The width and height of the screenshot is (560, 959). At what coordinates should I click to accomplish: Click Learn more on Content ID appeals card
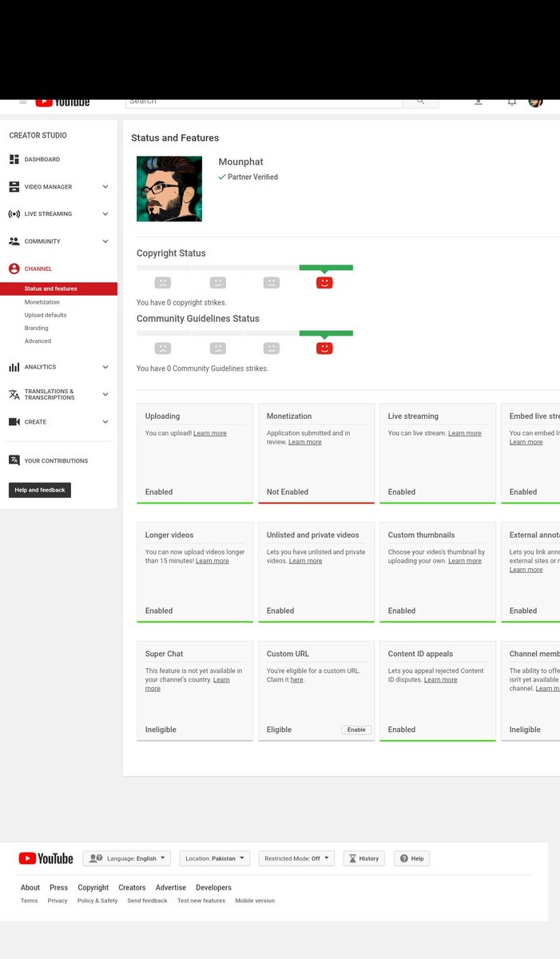[441, 680]
